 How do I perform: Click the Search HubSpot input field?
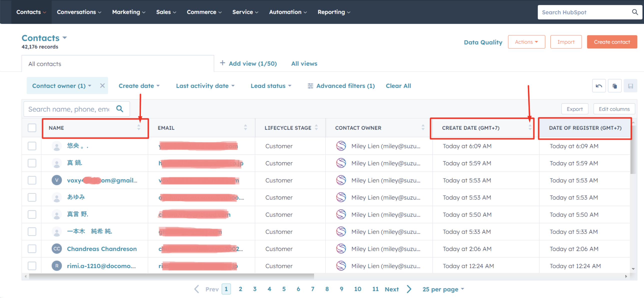(x=585, y=12)
